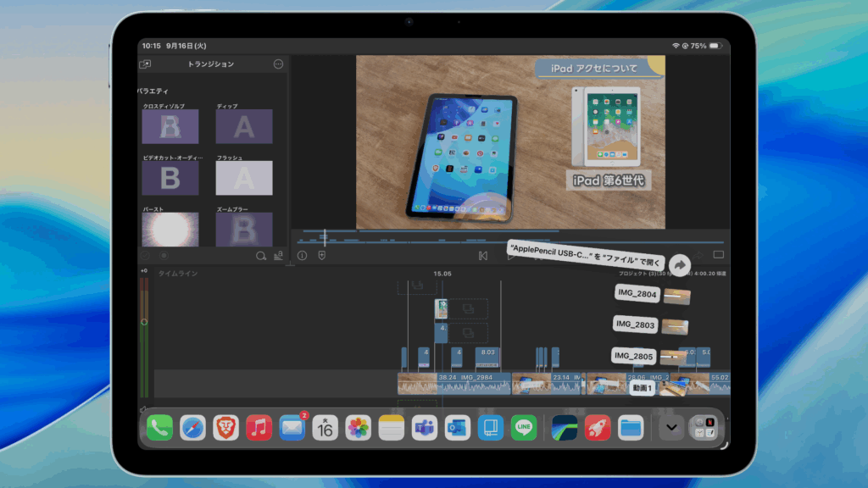This screenshot has width=868, height=488.
Task: Choose the フラッシュ transition
Action: (244, 178)
